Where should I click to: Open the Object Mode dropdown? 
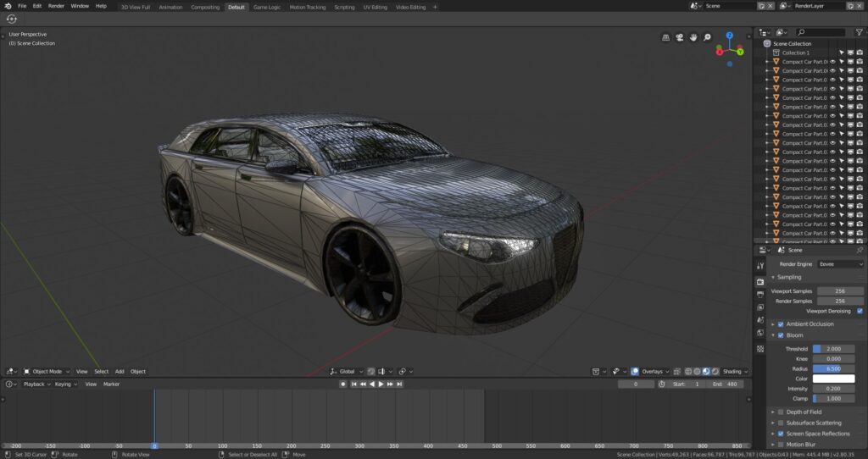47,372
